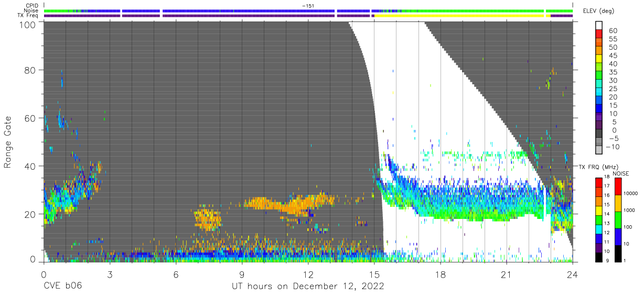Click the UT hour '21' tick label
Screen dimensions: 644x297
507,273
